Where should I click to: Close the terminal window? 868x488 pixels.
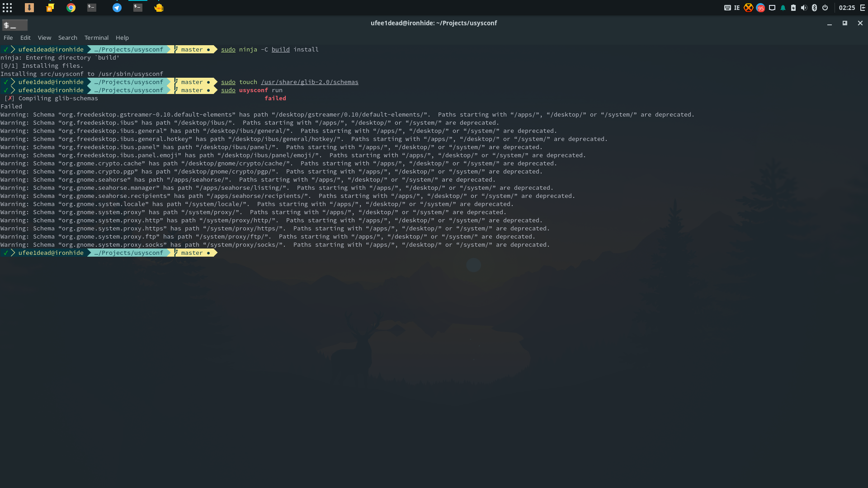[x=860, y=23]
